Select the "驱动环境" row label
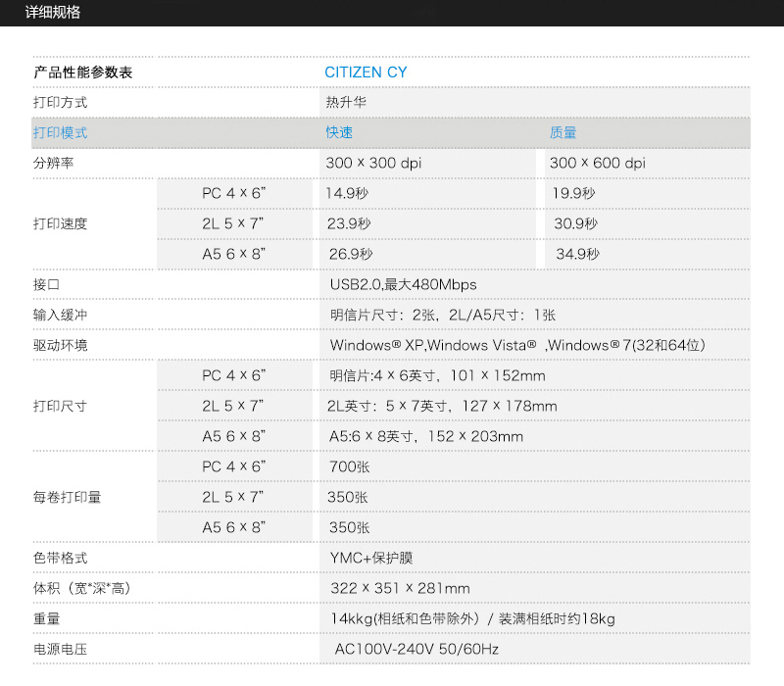 61,345
